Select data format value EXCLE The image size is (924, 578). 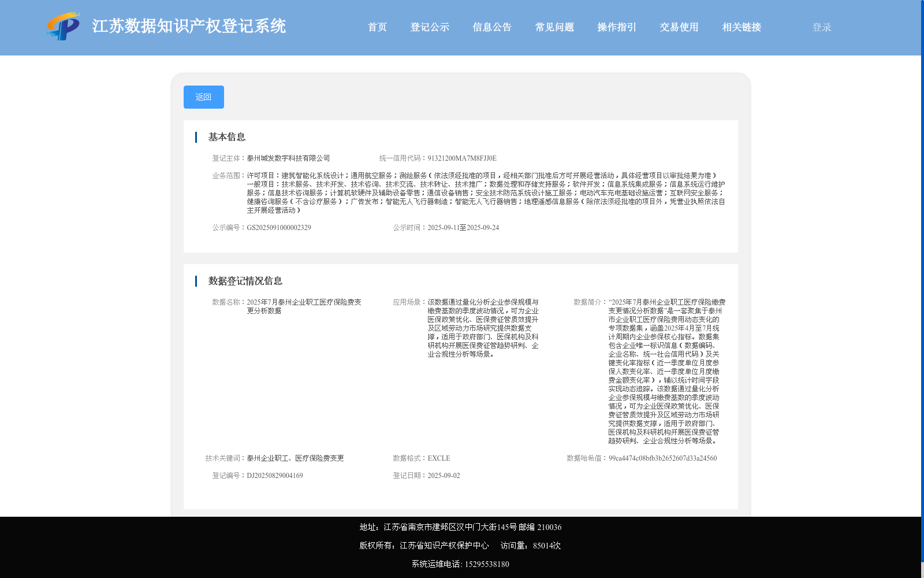tap(439, 458)
